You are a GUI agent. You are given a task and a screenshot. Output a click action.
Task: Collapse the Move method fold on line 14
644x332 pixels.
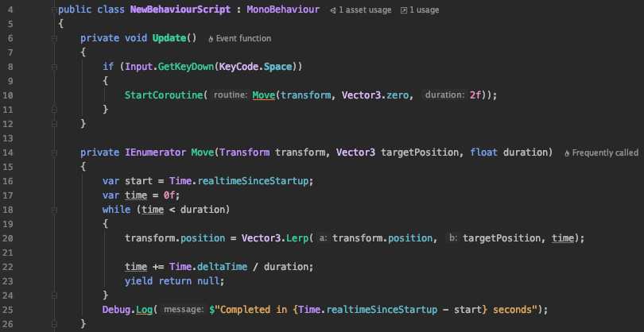[54, 153]
